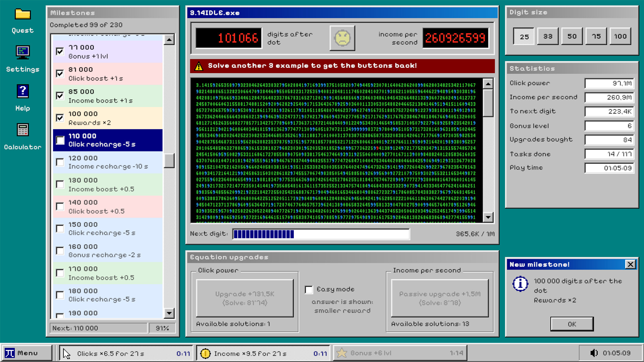Click the Tasks done statistic value
The width and height of the screenshot is (644, 362).
click(x=609, y=154)
